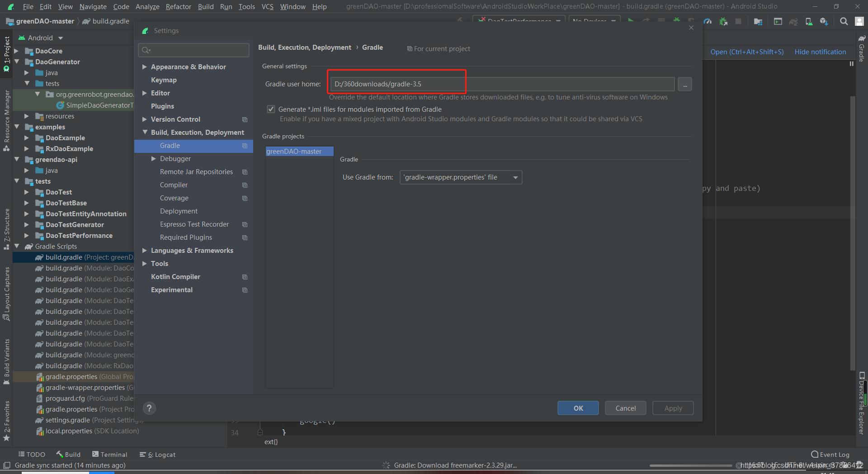868x474 pixels.
Task: Expand Languages & Frameworks section
Action: click(x=145, y=251)
